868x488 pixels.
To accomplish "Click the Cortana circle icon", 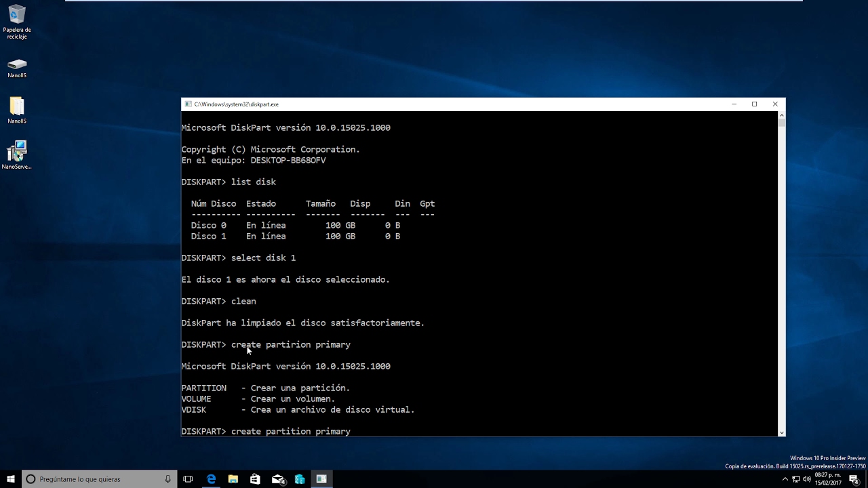I will coord(31,479).
